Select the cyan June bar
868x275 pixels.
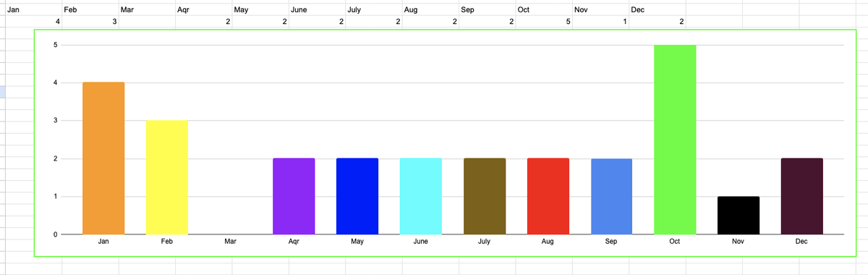coord(421,196)
